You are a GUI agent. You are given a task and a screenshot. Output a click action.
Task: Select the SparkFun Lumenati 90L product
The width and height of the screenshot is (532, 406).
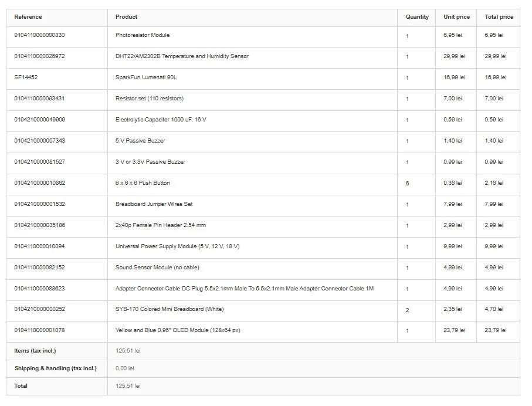[146, 77]
